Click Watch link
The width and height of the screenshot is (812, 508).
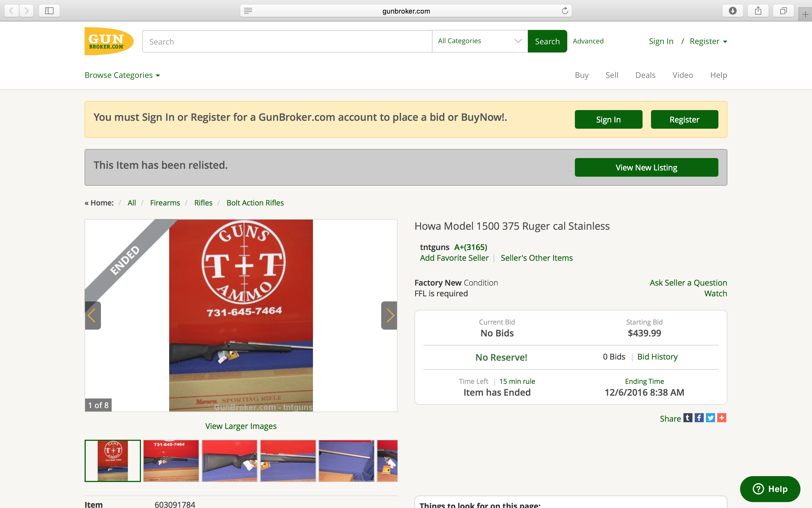[715, 293]
